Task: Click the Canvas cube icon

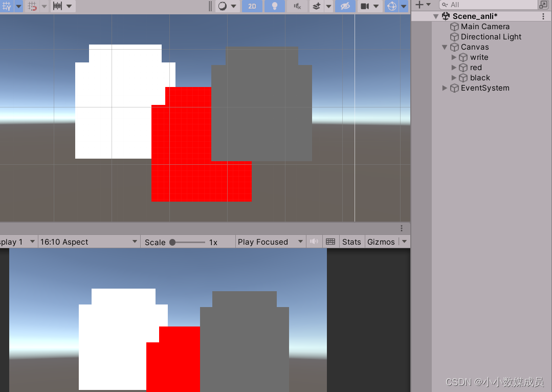Action: point(454,47)
